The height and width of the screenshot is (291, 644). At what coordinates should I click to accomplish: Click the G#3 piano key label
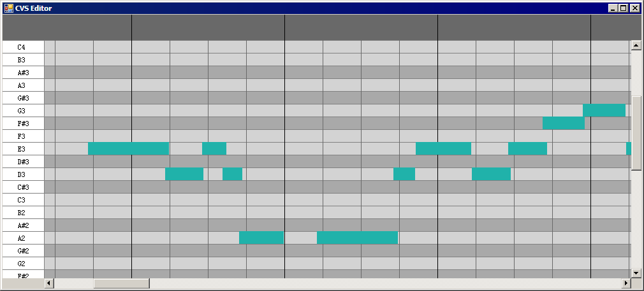[23, 97]
